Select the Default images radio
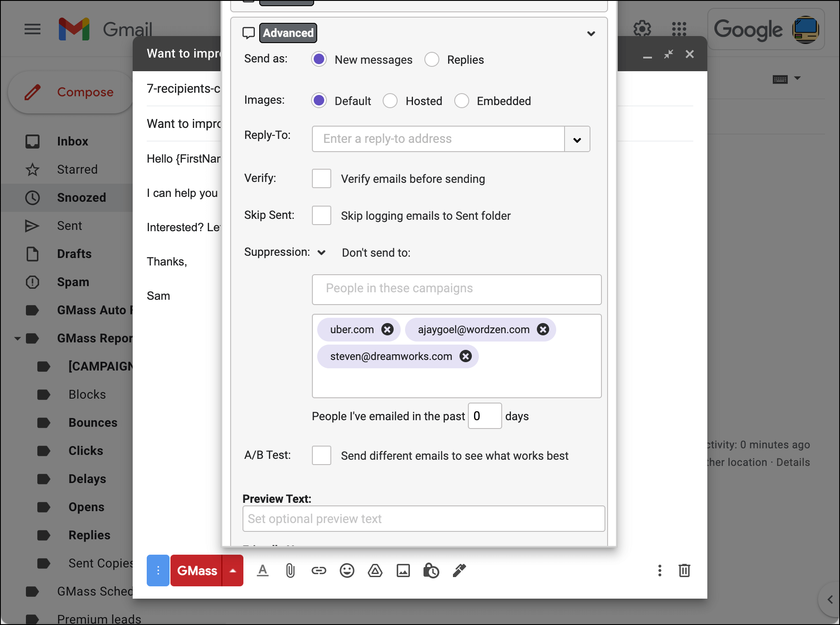This screenshot has height=625, width=840. pos(319,100)
